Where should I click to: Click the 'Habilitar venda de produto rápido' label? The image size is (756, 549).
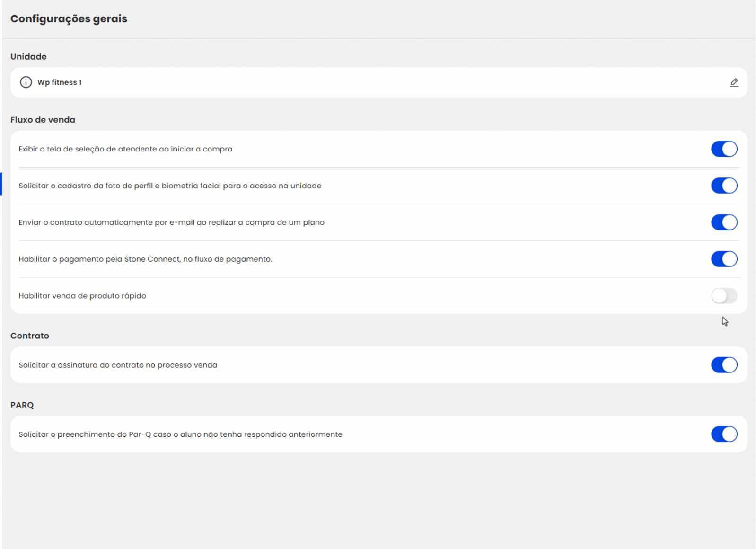pyautogui.click(x=82, y=296)
